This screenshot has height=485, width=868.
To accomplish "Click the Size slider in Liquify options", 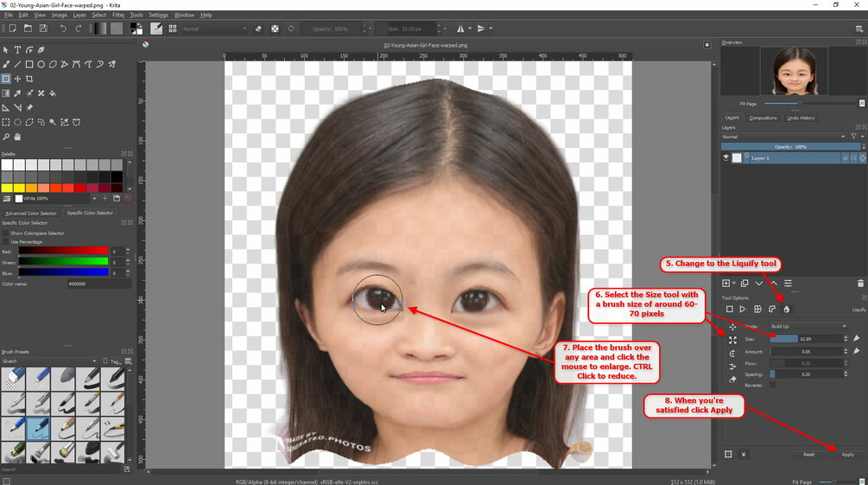I will pyautogui.click(x=806, y=339).
